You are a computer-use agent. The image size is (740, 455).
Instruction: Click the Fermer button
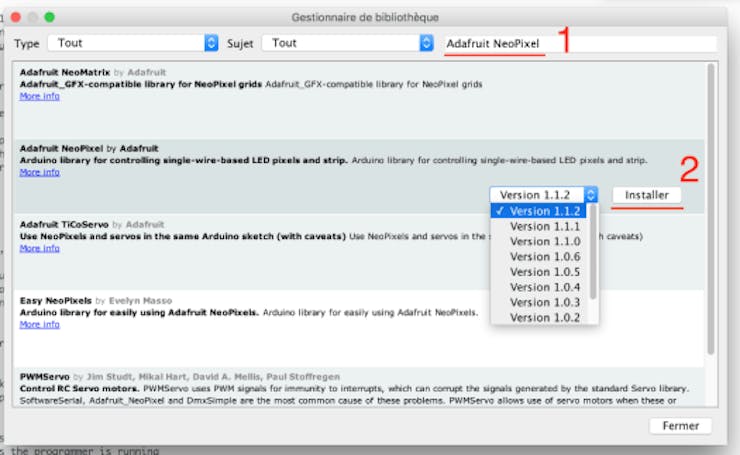[681, 426]
